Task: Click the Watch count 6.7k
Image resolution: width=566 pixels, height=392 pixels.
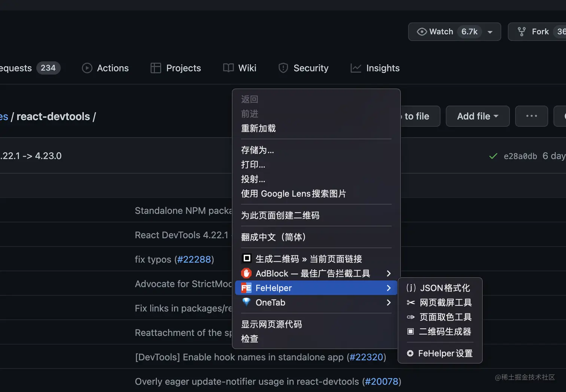Action: coord(469,32)
